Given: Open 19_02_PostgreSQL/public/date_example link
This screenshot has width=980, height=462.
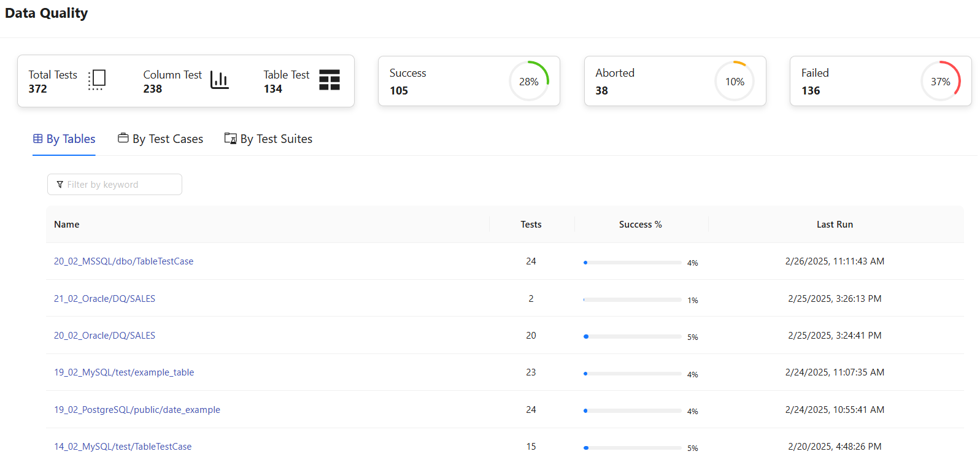Looking at the screenshot, I should (137, 410).
